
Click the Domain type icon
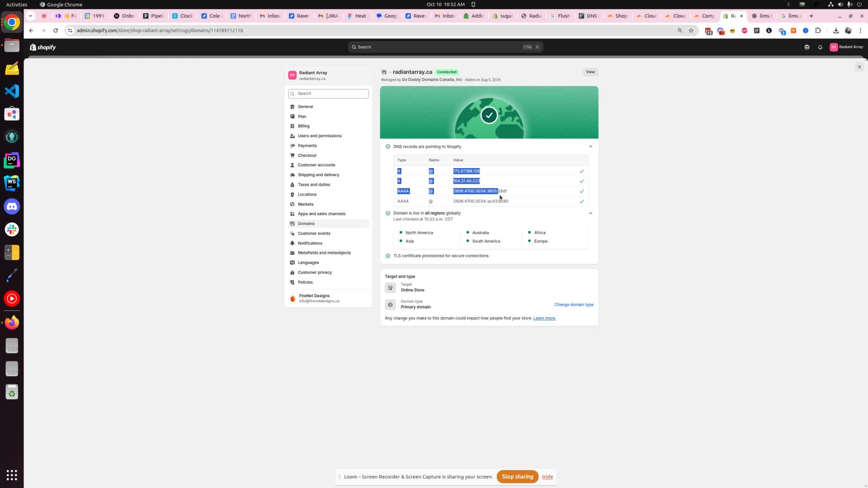[x=390, y=305]
